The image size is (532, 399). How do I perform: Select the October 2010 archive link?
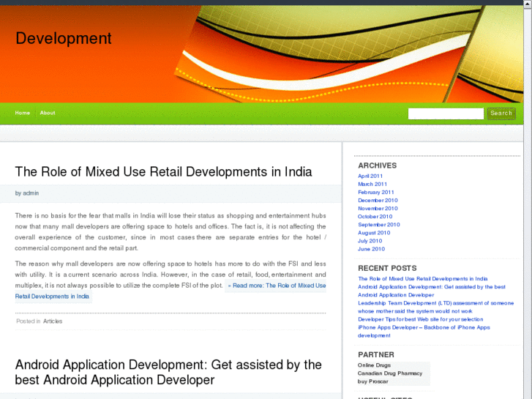375,217
